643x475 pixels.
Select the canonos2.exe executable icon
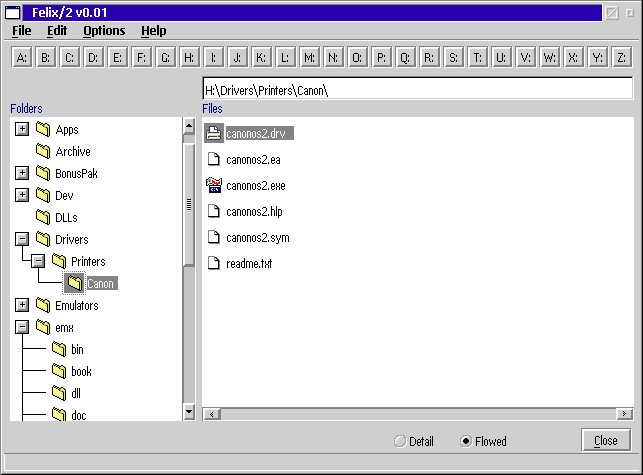click(213, 185)
